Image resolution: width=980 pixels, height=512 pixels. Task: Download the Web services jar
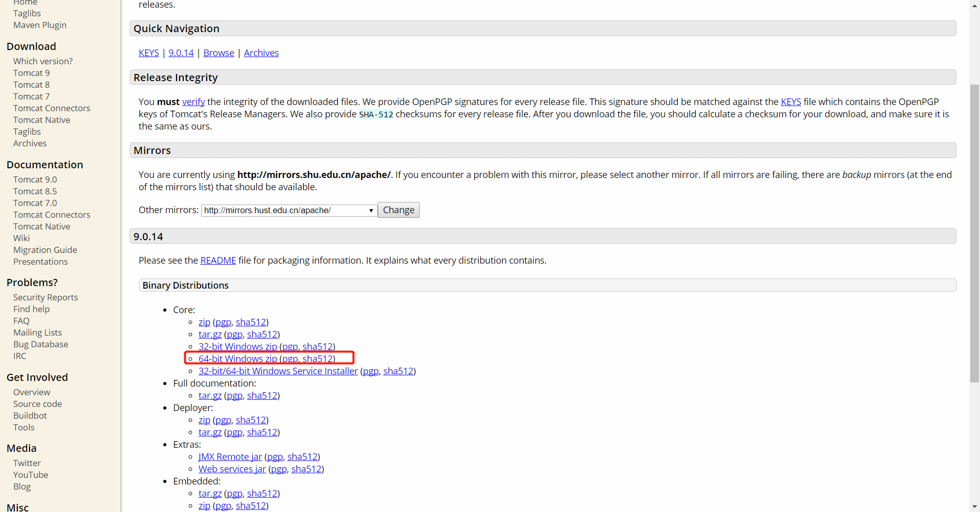tap(232, 469)
